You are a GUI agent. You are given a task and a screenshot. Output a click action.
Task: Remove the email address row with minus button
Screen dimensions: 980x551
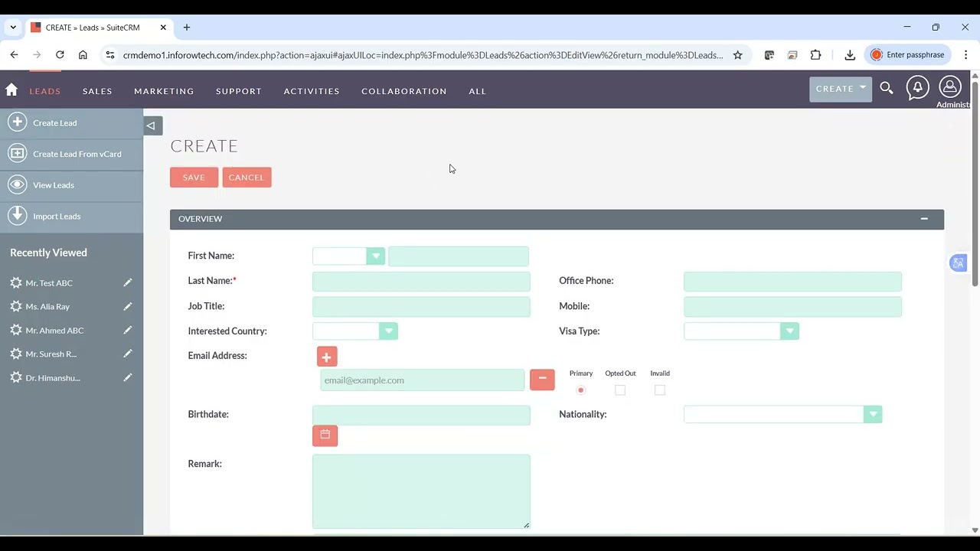click(542, 380)
